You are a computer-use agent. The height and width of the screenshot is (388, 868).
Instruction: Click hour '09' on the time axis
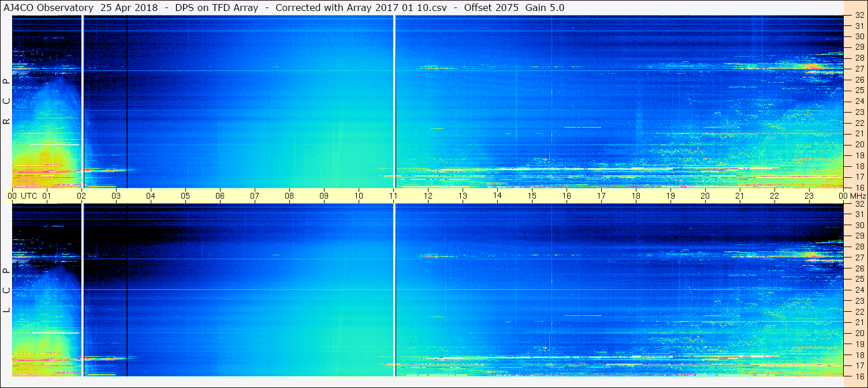click(324, 196)
